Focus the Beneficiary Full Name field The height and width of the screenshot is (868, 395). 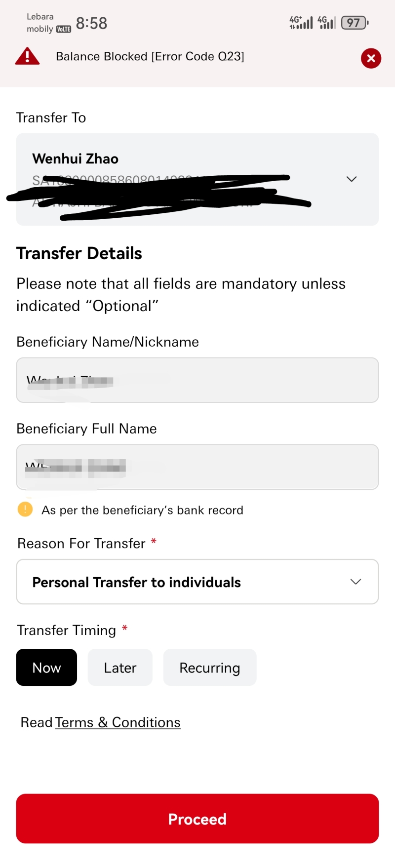(x=197, y=467)
